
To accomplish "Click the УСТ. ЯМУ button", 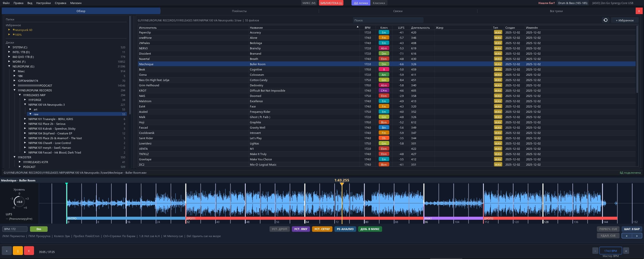I will [301, 229].
